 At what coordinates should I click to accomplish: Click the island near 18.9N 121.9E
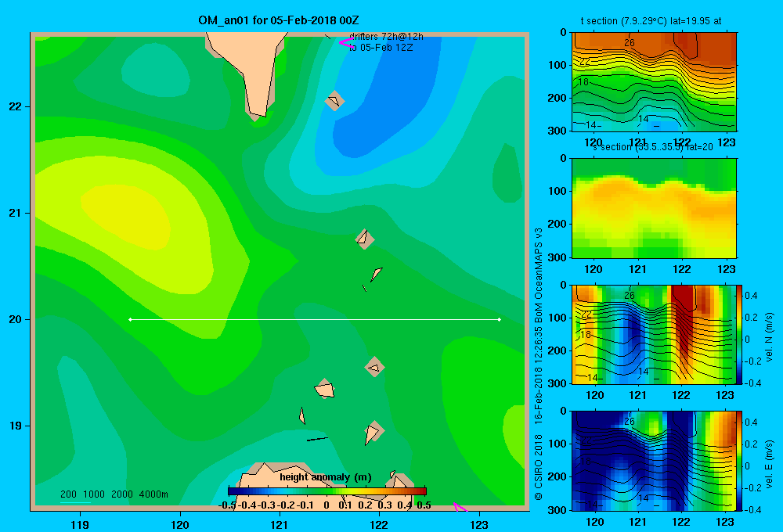click(373, 432)
